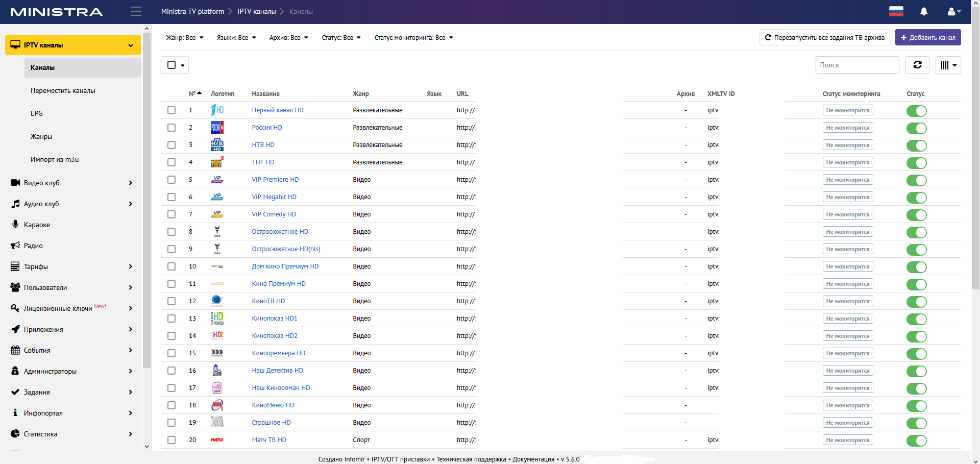980x464 pixels.
Task: Open the Инфопортал sidebar section
Action: 73,413
